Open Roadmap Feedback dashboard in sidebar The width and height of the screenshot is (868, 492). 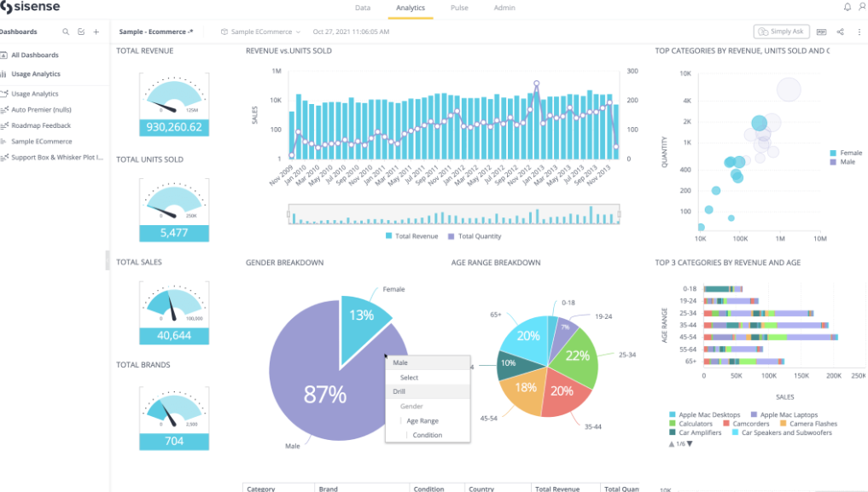41,125
